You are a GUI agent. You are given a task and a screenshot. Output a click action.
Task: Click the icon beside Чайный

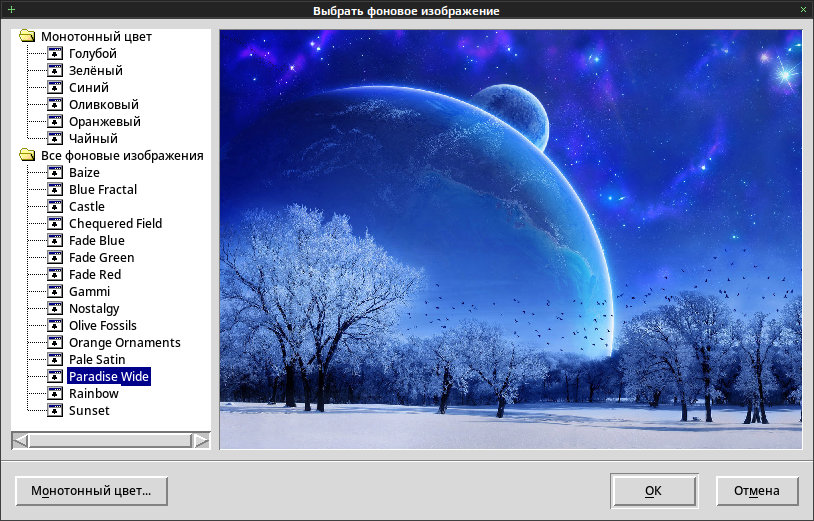click(55, 139)
